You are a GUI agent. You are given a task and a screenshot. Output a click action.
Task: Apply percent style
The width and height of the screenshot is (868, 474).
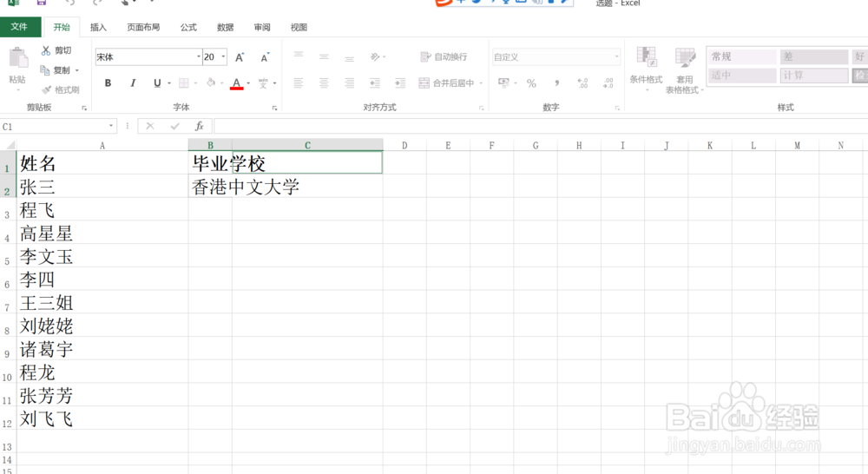(531, 83)
